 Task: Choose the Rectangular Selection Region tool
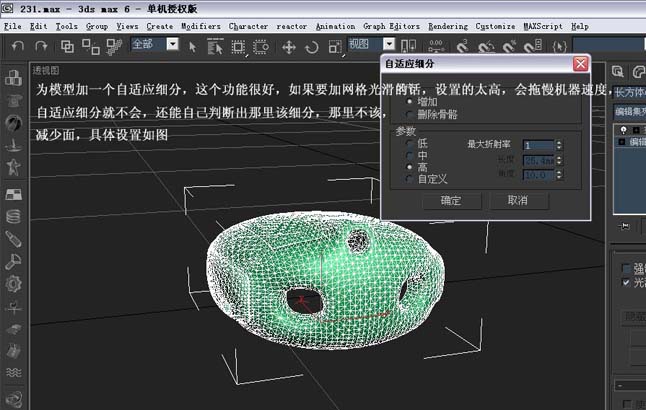238,47
